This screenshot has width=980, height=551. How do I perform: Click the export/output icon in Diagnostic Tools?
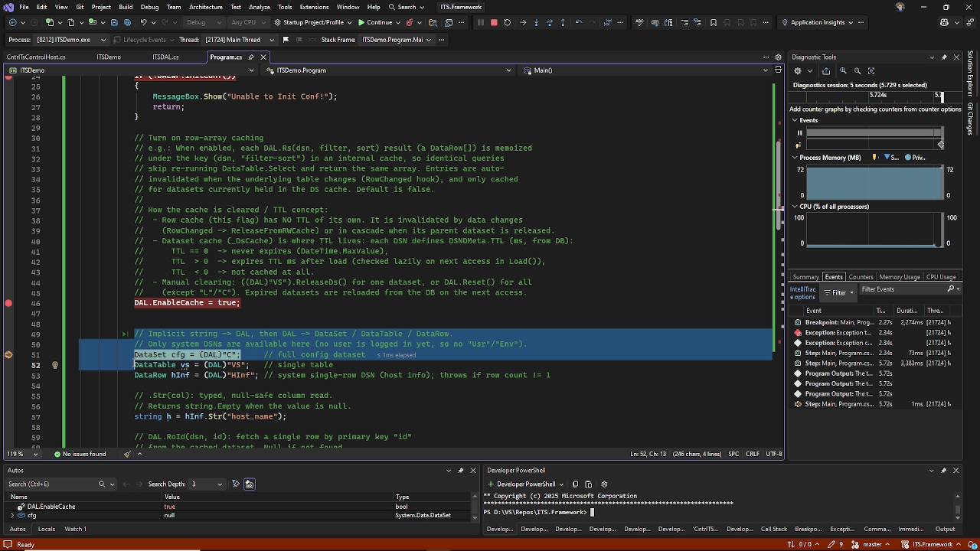[825, 70]
